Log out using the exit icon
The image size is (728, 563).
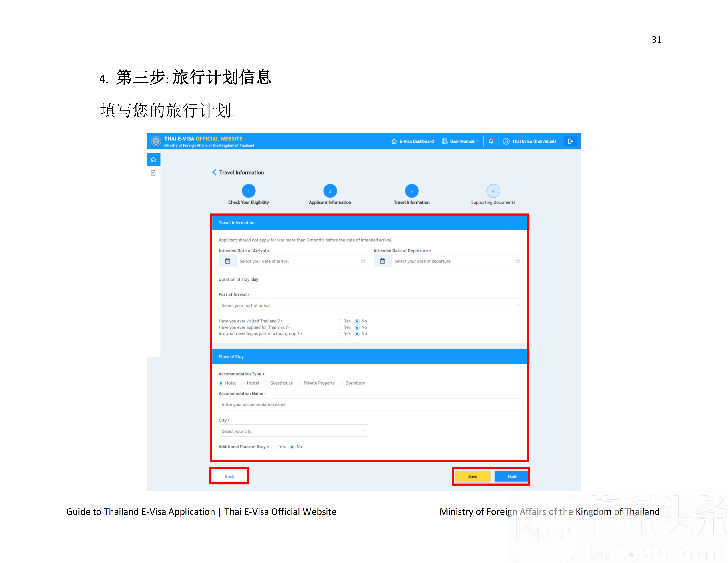coord(570,141)
